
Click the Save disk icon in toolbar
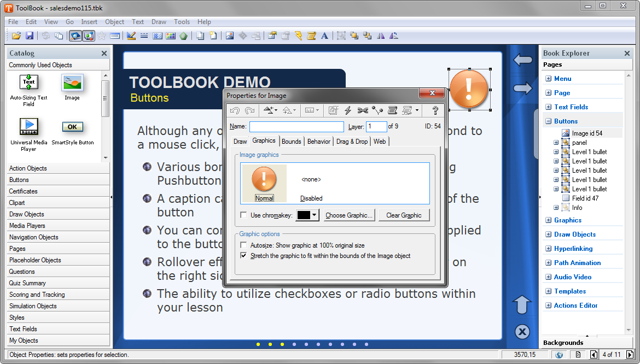30,36
